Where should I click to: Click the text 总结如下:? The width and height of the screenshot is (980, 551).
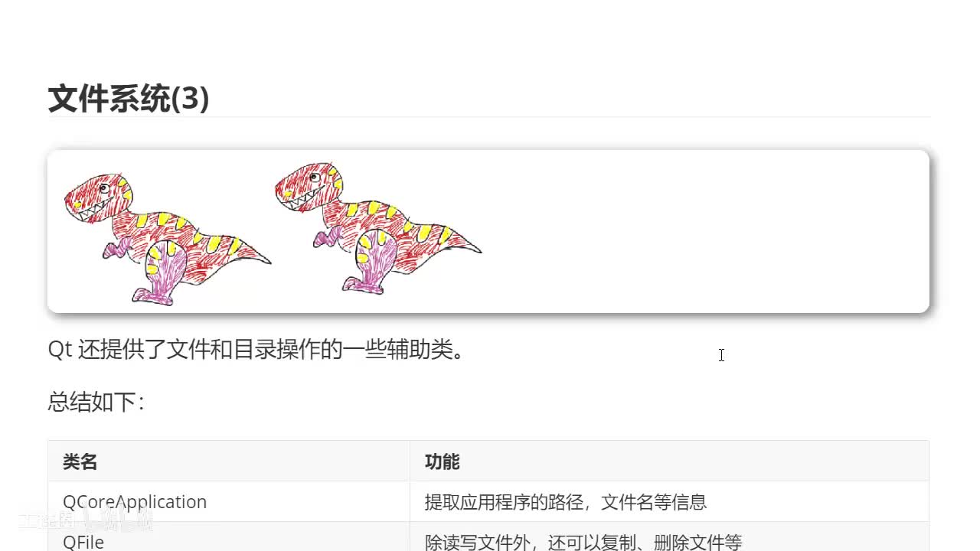(x=96, y=402)
